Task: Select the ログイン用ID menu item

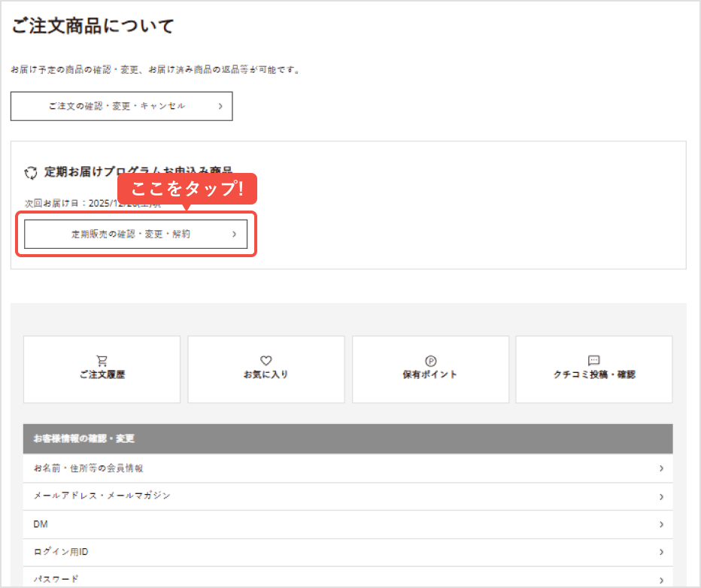Action: [x=350, y=551]
